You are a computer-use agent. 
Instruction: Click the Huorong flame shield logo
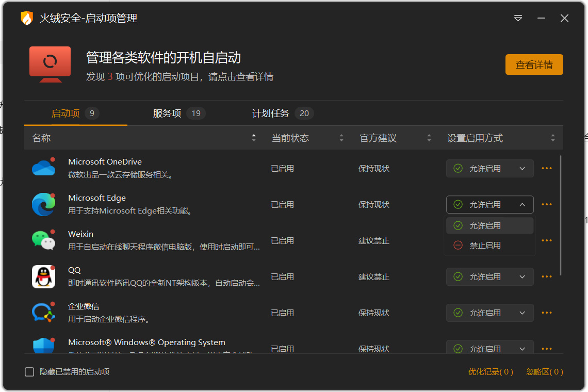[27, 18]
